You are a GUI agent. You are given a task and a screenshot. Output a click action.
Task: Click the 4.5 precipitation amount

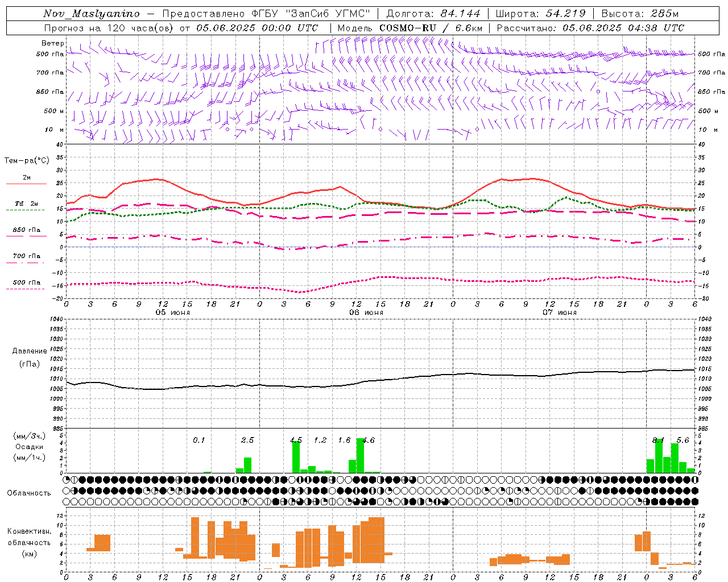[x=296, y=440]
